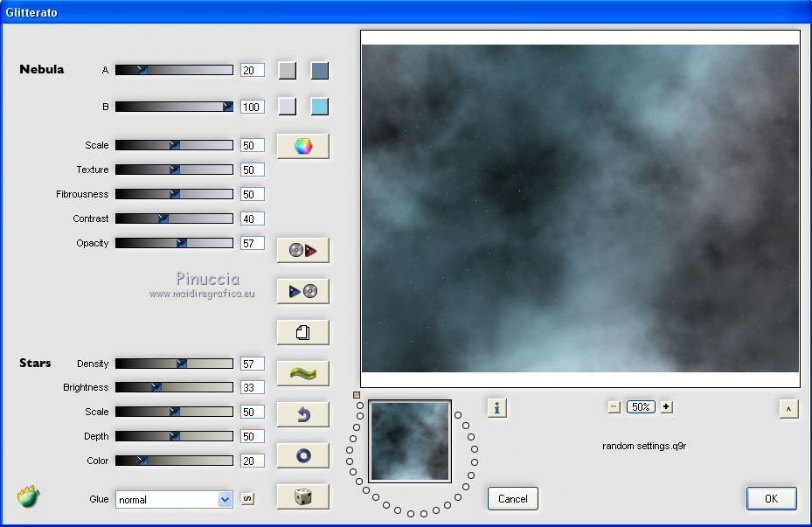This screenshot has height=527, width=812.
Task: Click the Nebula B slider track
Action: [x=174, y=106]
